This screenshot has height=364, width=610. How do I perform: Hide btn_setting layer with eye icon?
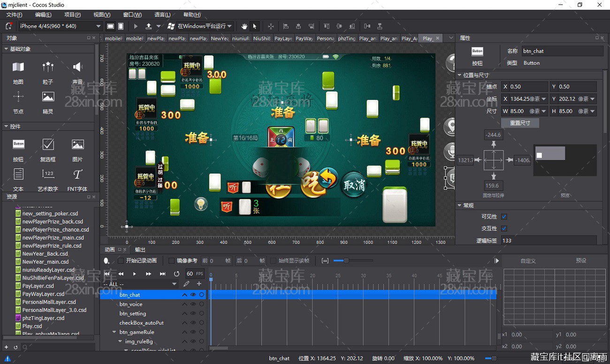click(193, 313)
